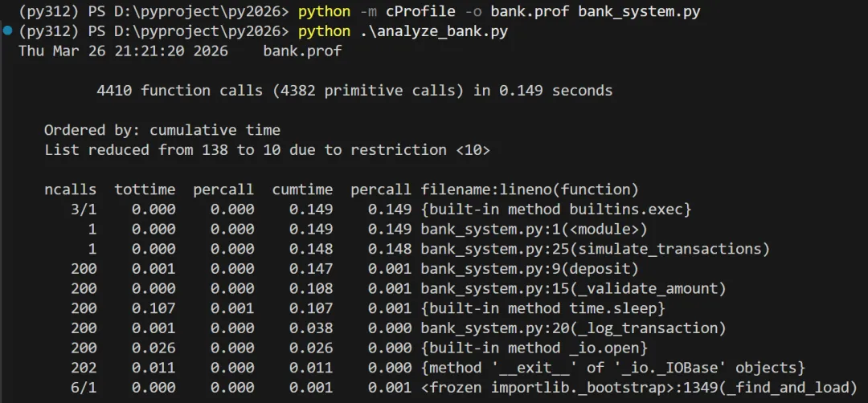Click the built-in method _io.open entry
This screenshot has height=403, width=868.
coord(534,348)
